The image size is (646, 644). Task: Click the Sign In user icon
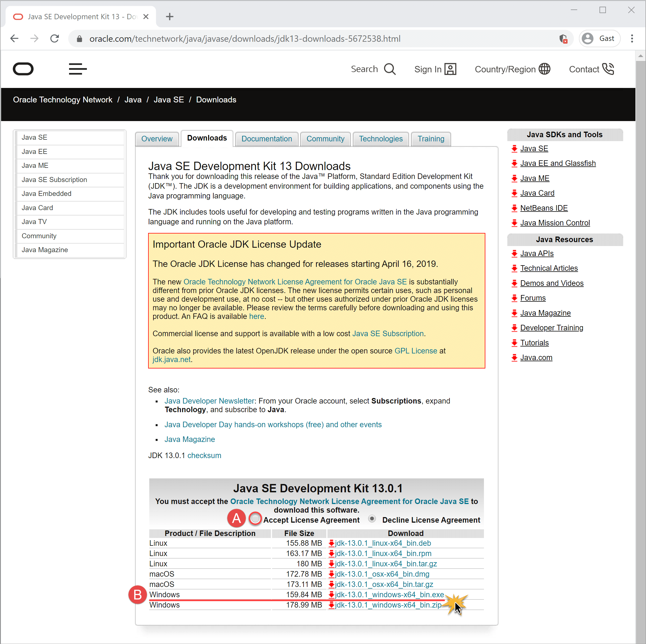click(450, 69)
